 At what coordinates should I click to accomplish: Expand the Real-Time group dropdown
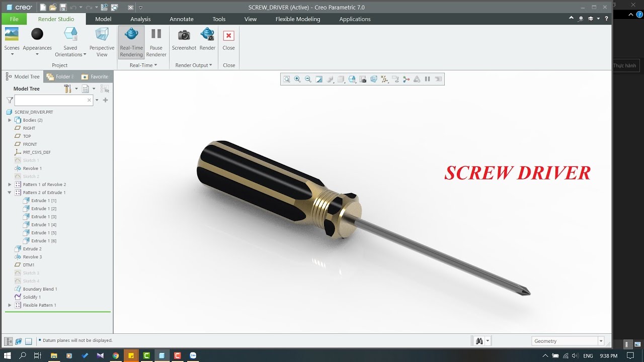point(143,65)
